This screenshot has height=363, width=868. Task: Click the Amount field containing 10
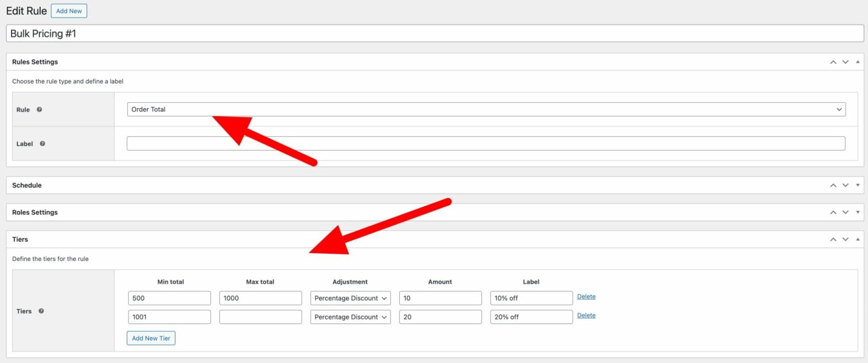click(440, 298)
